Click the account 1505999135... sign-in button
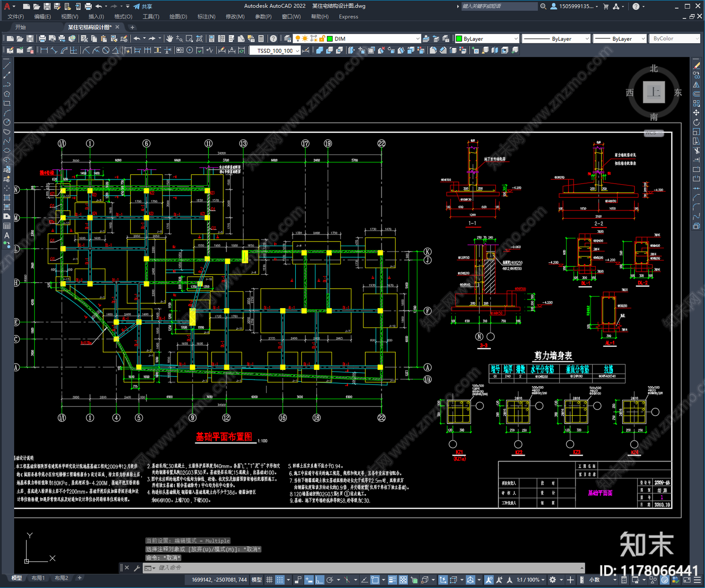Image resolution: width=705 pixels, height=588 pixels. pyautogui.click(x=575, y=6)
